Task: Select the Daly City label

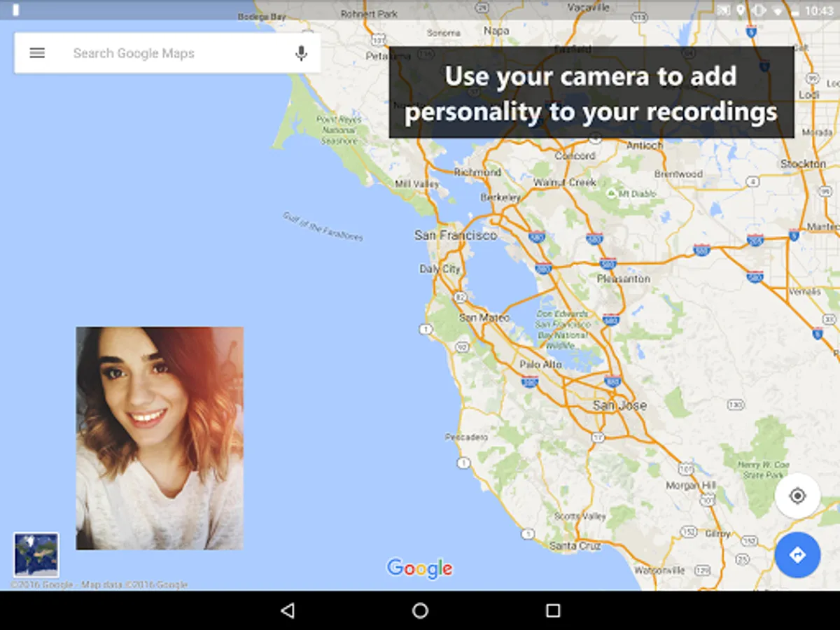Action: (440, 269)
